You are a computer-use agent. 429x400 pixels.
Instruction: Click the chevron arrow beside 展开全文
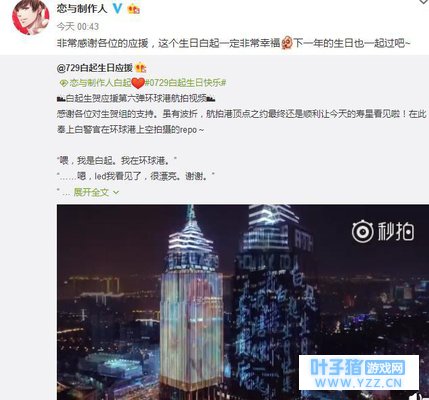116,193
